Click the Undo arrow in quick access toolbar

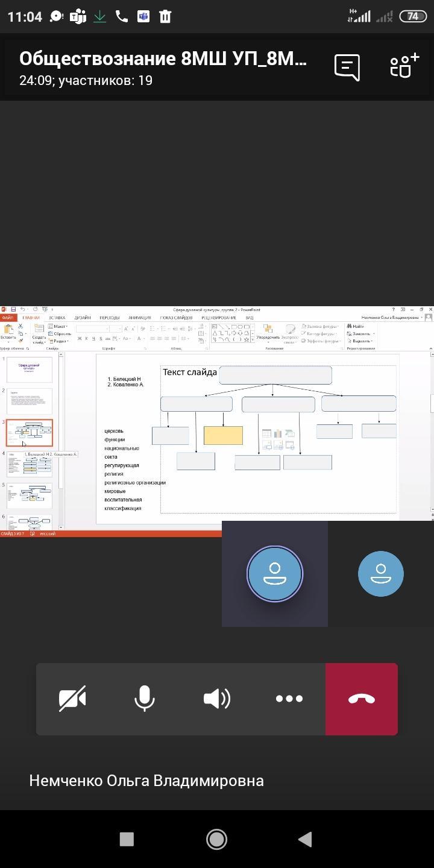point(24,310)
